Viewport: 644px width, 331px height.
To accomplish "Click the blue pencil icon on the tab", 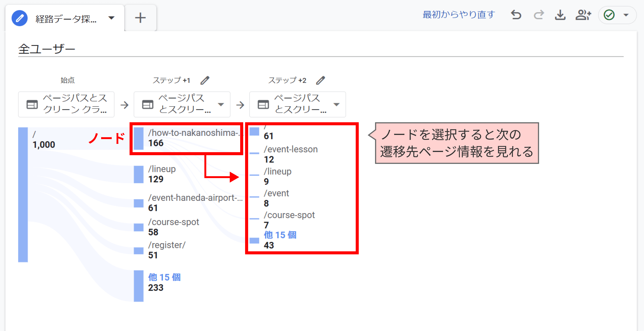I will pyautogui.click(x=20, y=18).
